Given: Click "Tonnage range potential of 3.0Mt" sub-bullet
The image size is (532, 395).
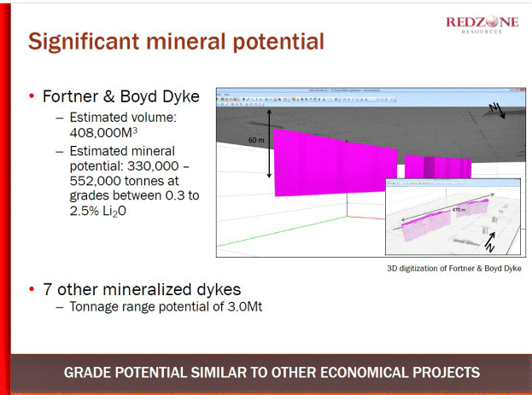Looking at the screenshot, I should click(166, 307).
